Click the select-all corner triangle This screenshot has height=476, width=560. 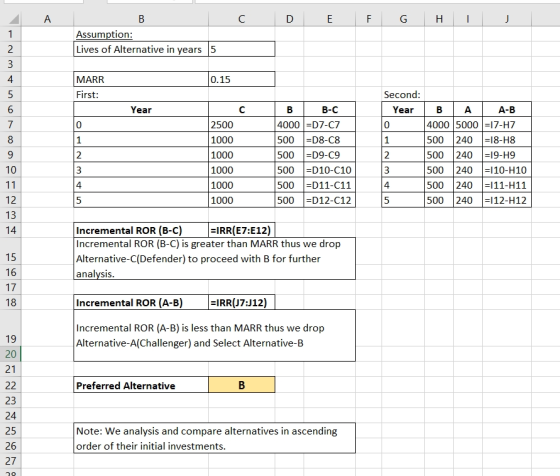pos(14,19)
